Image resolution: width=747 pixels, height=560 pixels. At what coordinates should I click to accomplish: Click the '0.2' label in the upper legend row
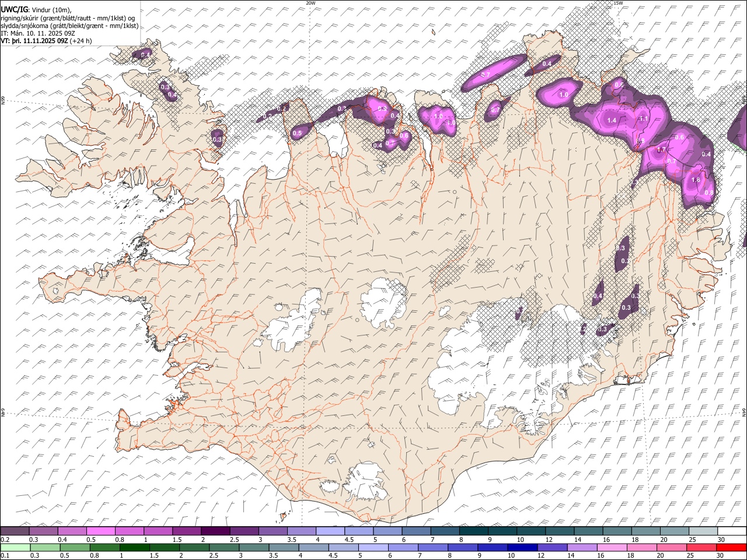(x=5, y=540)
